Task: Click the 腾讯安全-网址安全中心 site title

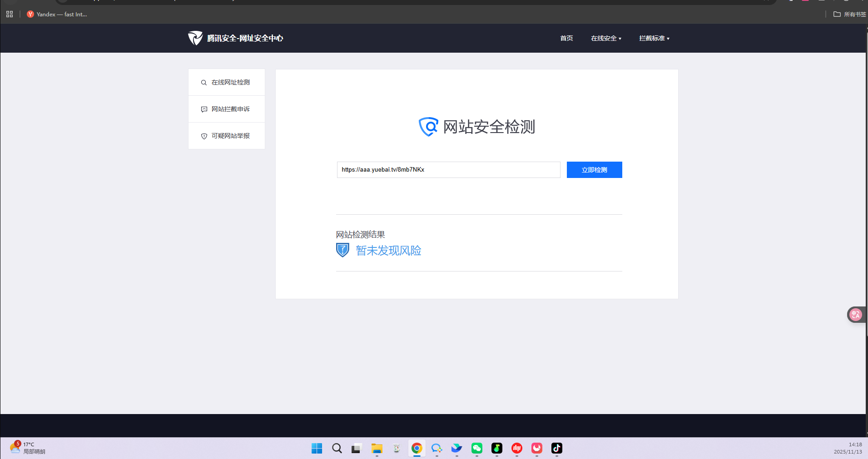Action: coord(245,38)
